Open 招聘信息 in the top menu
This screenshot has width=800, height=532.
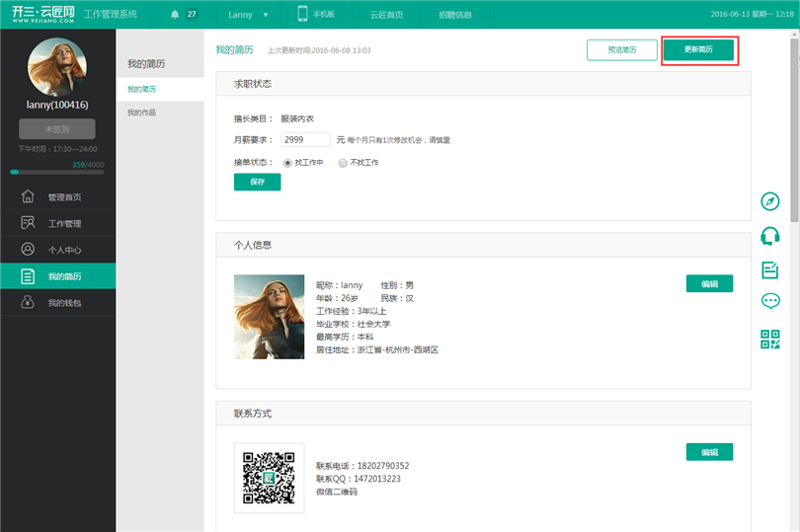click(x=455, y=15)
